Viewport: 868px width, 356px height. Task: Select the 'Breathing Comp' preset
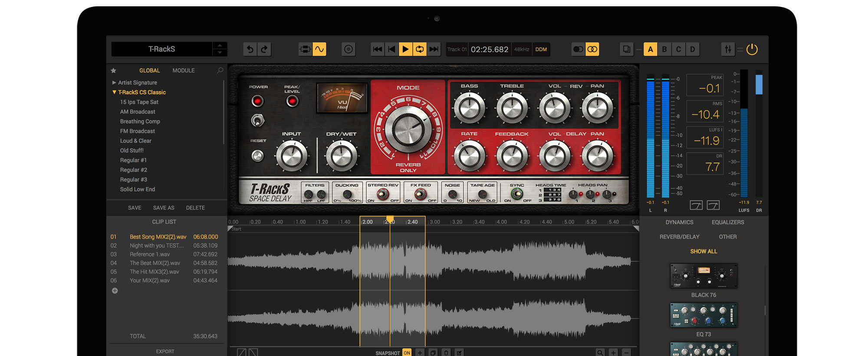tap(140, 122)
